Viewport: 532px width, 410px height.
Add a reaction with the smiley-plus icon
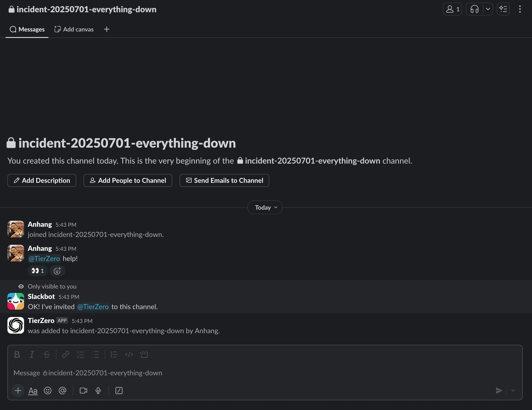click(x=57, y=271)
